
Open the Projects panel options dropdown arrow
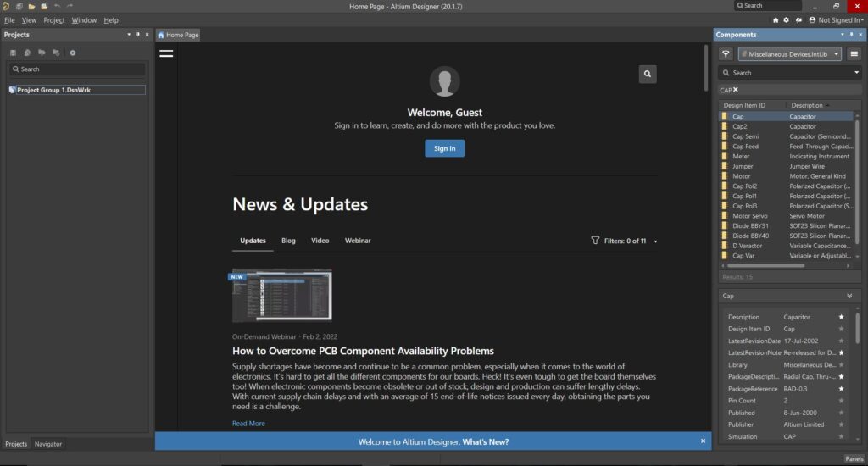[129, 34]
